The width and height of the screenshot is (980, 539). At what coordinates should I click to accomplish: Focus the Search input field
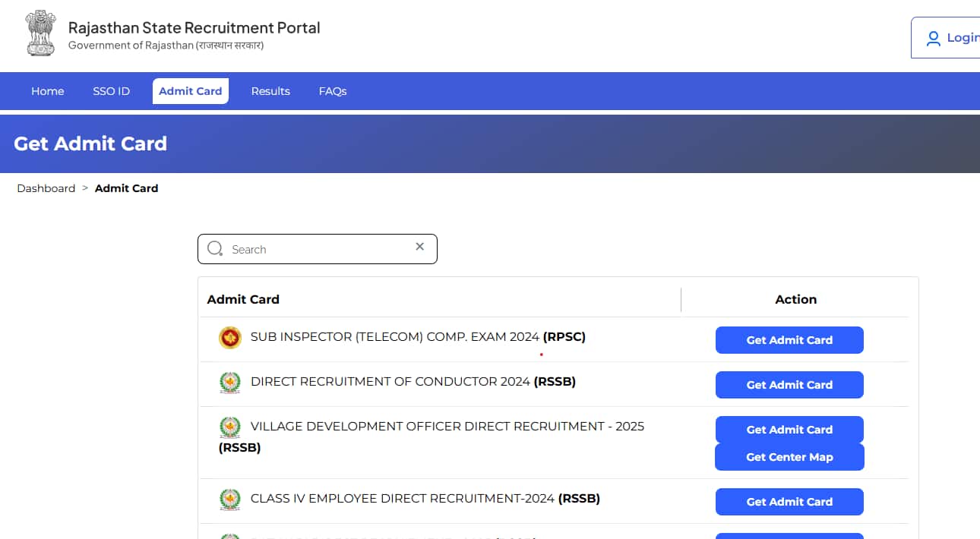click(319, 249)
